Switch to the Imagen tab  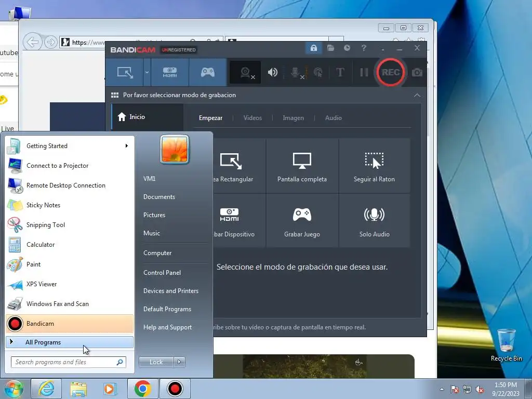pos(293,118)
